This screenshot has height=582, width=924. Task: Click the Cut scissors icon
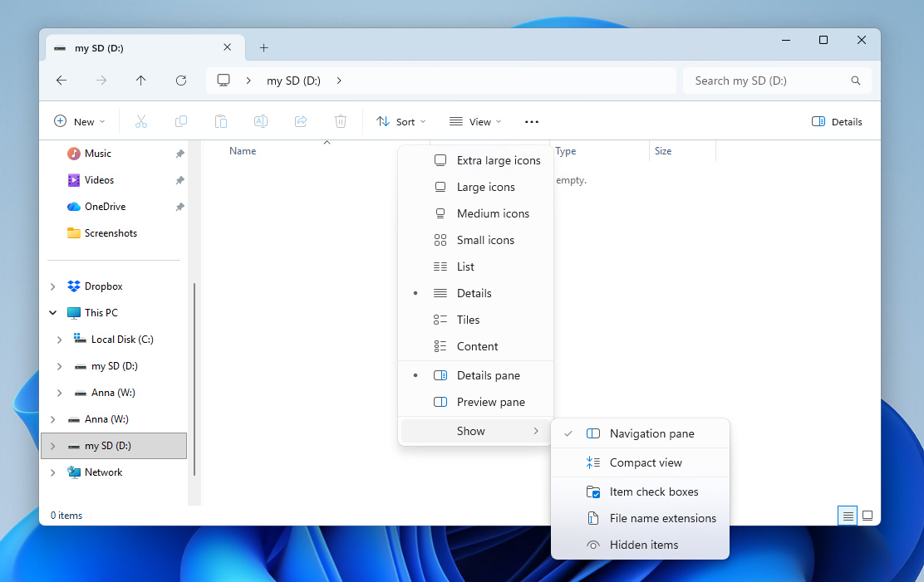tap(140, 121)
